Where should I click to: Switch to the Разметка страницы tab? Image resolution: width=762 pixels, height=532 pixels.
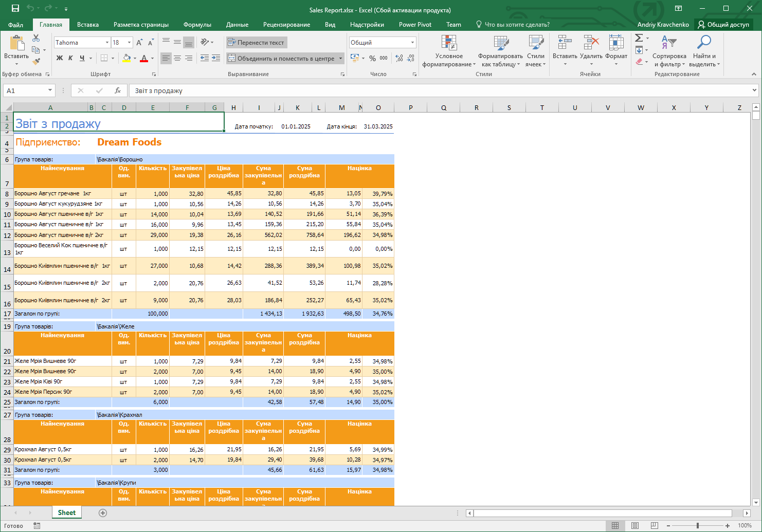point(141,25)
